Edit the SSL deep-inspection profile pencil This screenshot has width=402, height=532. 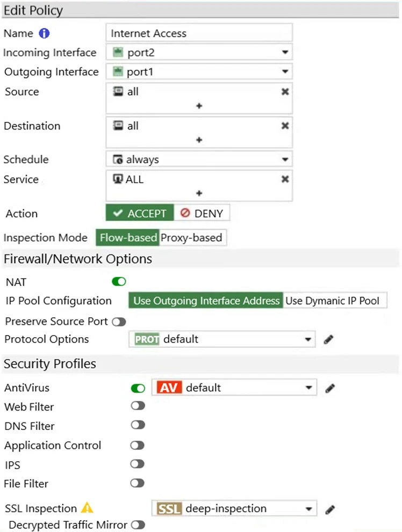tap(330, 509)
